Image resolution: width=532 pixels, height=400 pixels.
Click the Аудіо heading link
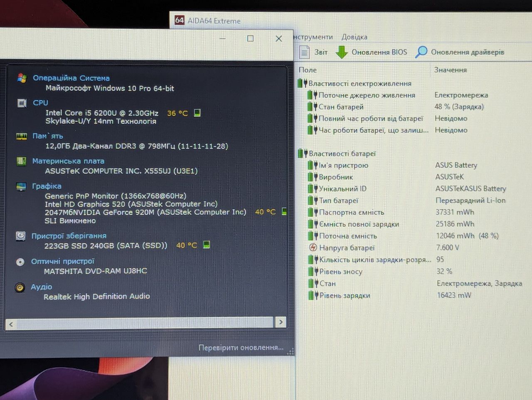click(42, 287)
